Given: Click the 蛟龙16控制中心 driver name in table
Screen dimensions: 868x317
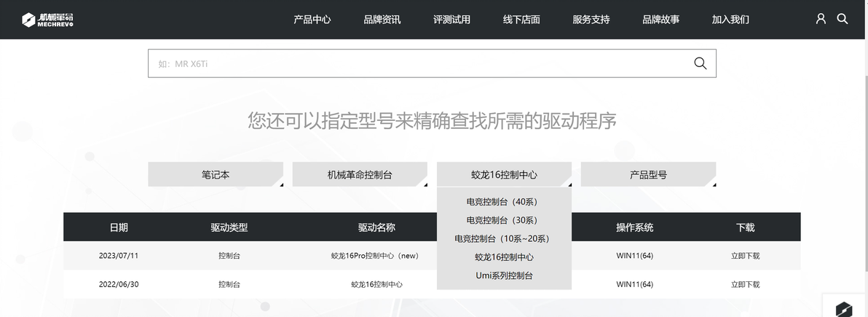Looking at the screenshot, I should pyautogui.click(x=376, y=284).
